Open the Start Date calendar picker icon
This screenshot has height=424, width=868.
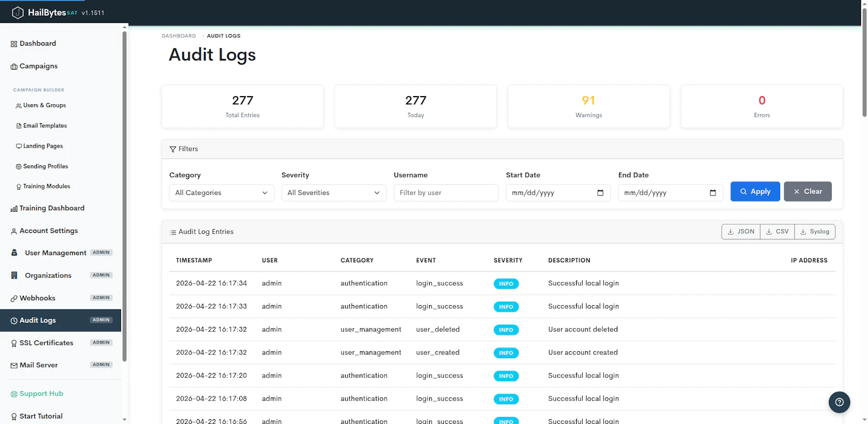[600, 193]
